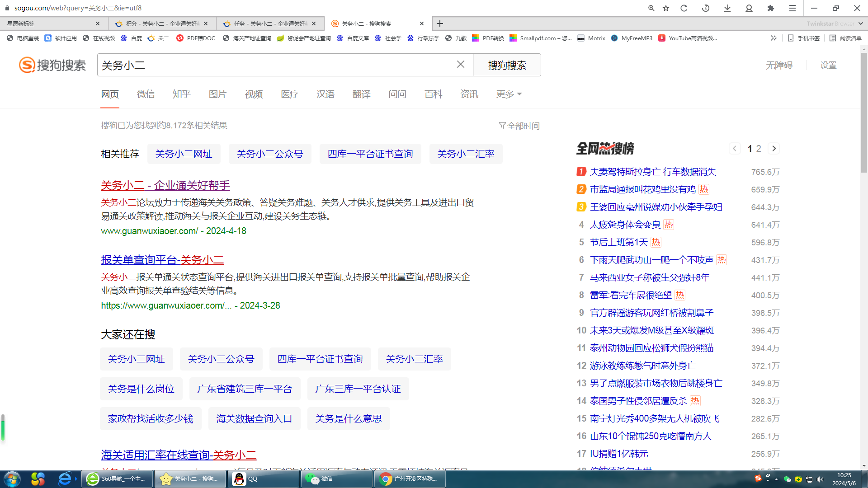Switch to the 翻译 search tab
Image resolution: width=868 pixels, height=488 pixels.
tap(361, 94)
